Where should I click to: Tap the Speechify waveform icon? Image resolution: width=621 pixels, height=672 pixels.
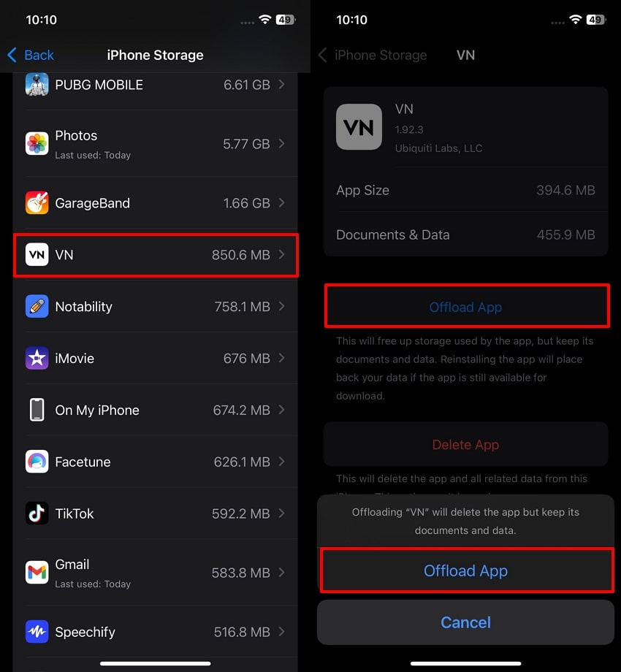[x=37, y=632]
